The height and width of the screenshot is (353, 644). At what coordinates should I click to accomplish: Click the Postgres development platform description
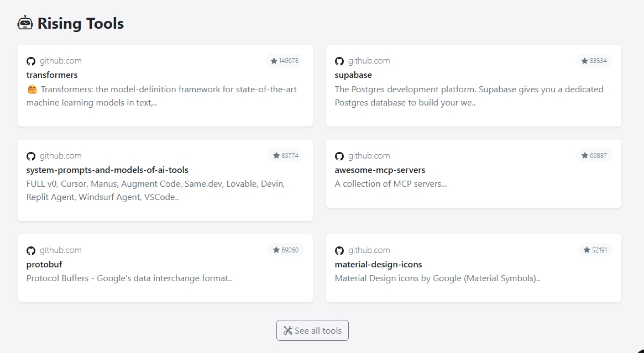(x=469, y=96)
